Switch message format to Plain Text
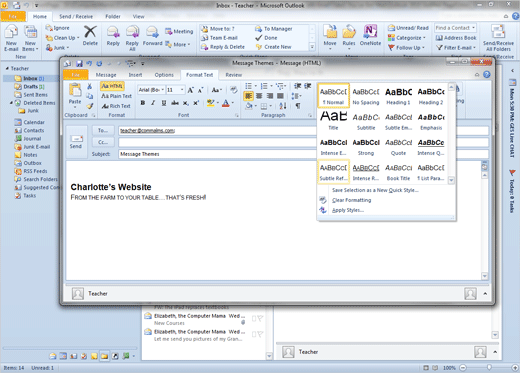Image resolution: width=520 pixels, height=373 pixels. [116, 96]
